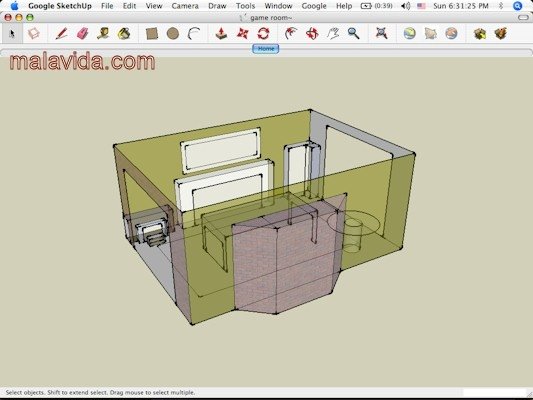
Task: Click the Zoom Extents tool
Action: click(381, 33)
